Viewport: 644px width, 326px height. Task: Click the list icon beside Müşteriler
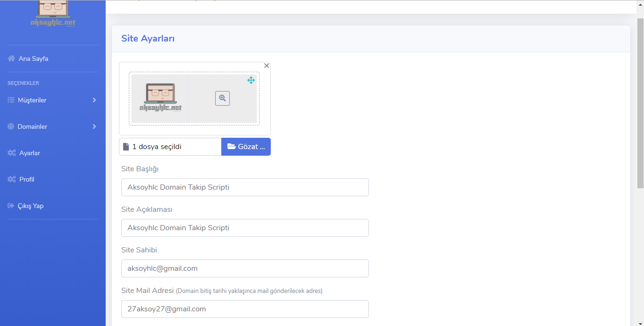click(x=11, y=100)
